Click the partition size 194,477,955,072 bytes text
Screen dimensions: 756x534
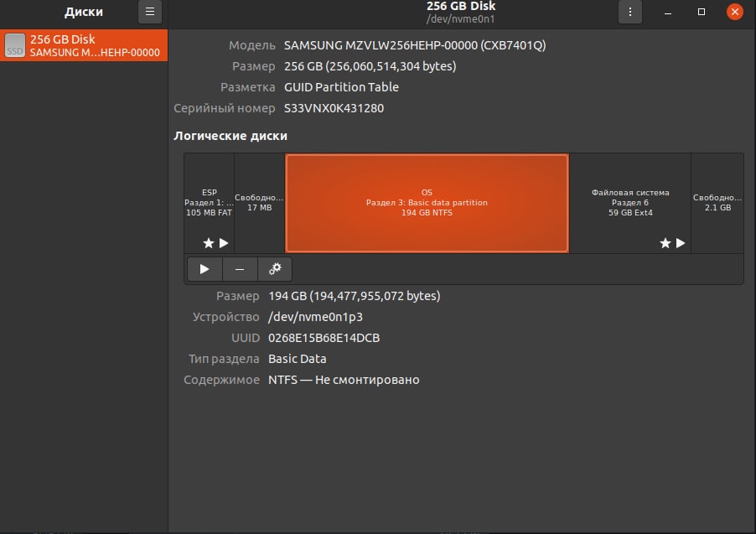355,296
